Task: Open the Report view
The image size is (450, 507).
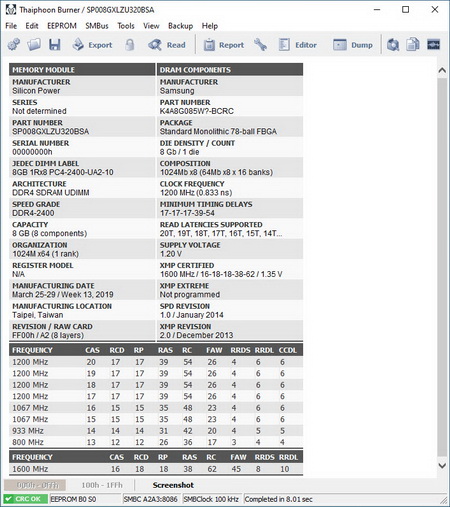Action: [x=224, y=45]
